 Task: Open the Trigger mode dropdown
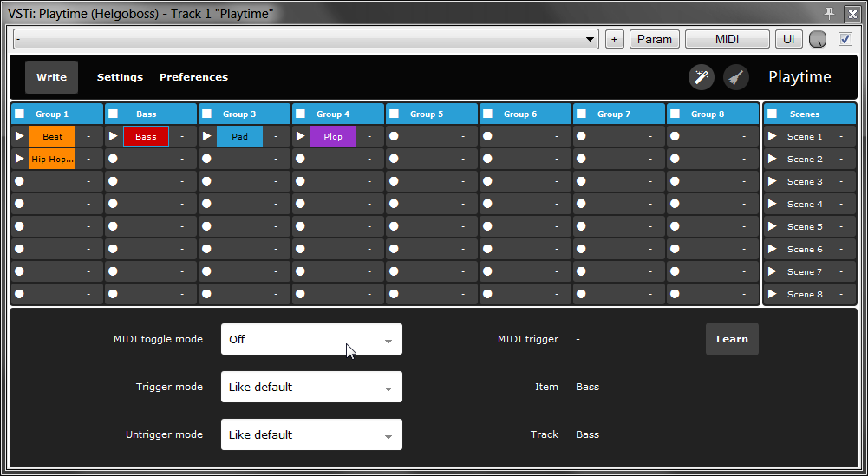[311, 387]
